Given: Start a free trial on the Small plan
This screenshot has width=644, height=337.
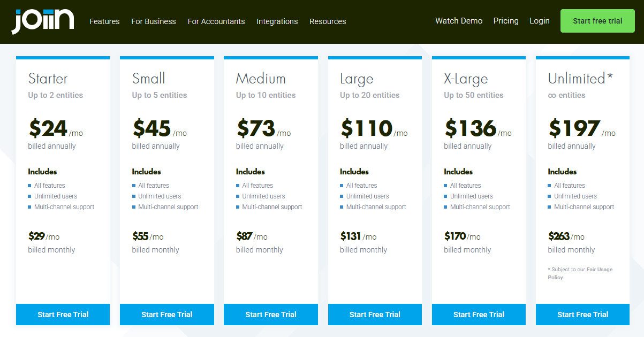Looking at the screenshot, I should point(166,315).
